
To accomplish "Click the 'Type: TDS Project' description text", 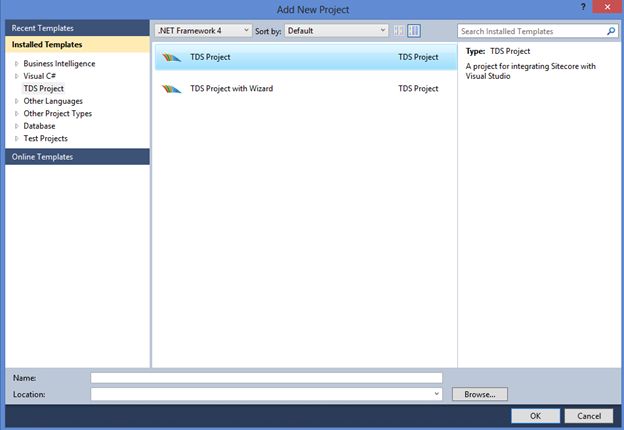I will coord(497,51).
